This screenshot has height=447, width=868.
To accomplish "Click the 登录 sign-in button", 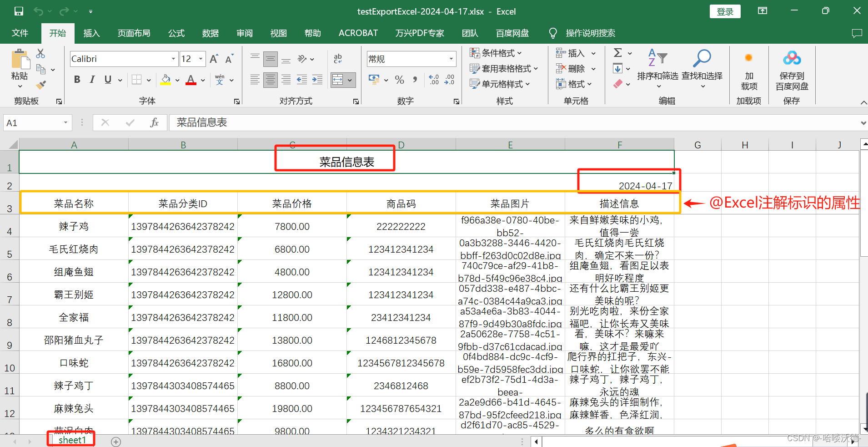I will coord(725,11).
